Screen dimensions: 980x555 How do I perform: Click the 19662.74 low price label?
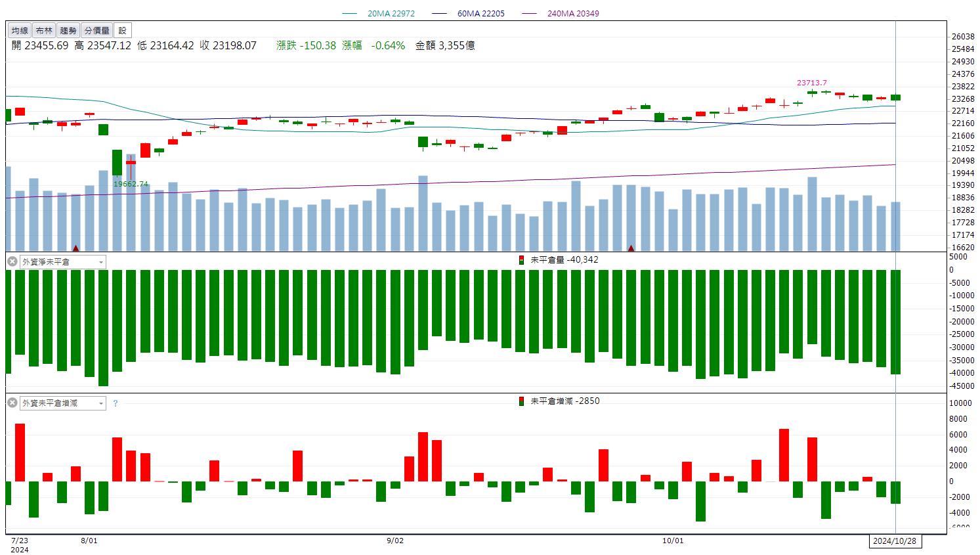[x=131, y=184]
